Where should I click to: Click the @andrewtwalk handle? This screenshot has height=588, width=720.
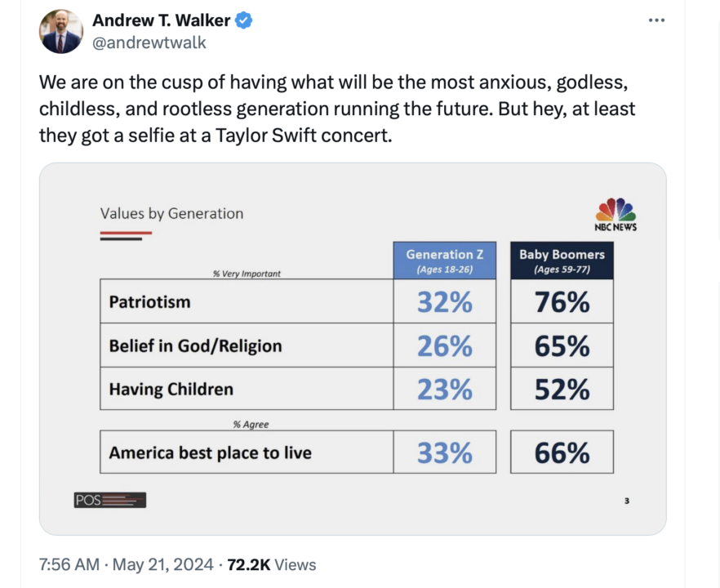tap(149, 42)
